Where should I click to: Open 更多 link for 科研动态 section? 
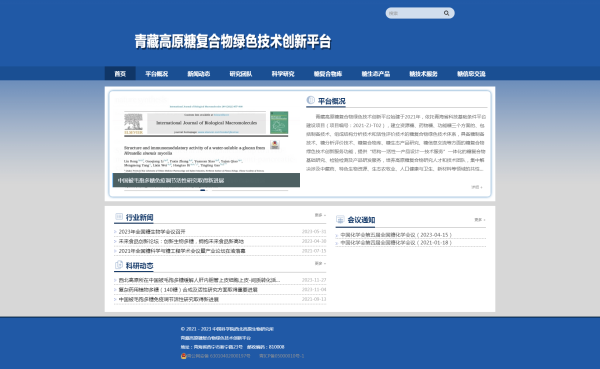click(x=320, y=263)
